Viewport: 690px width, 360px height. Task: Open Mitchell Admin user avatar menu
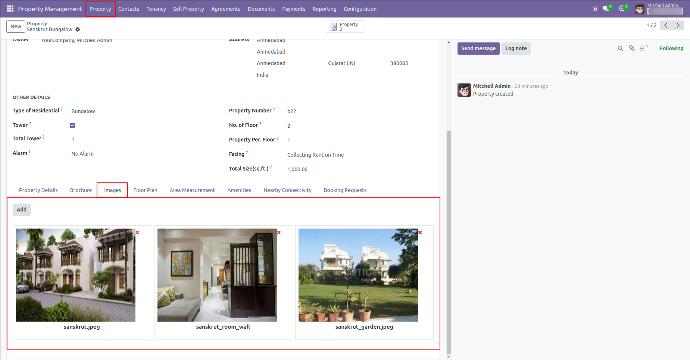[x=640, y=9]
